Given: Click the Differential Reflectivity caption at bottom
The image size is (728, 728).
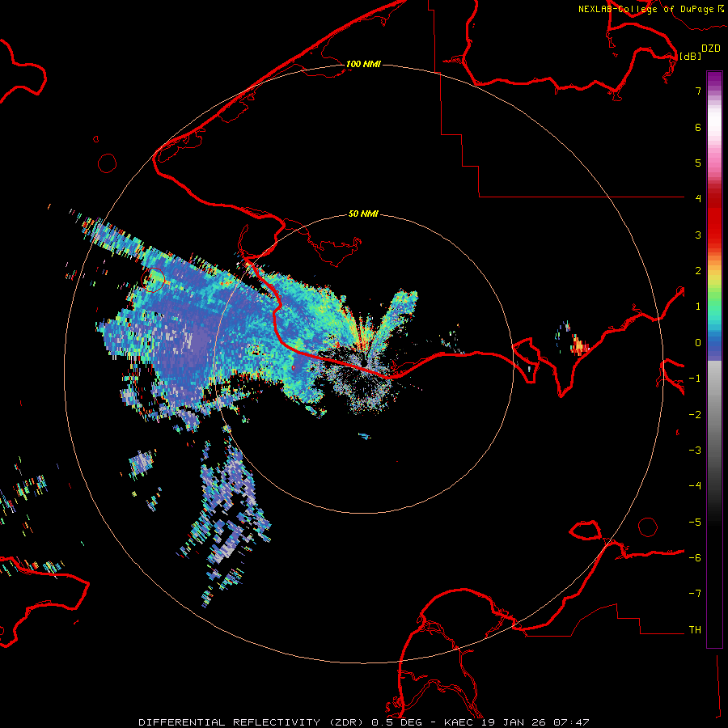Looking at the screenshot, I should (x=364, y=722).
